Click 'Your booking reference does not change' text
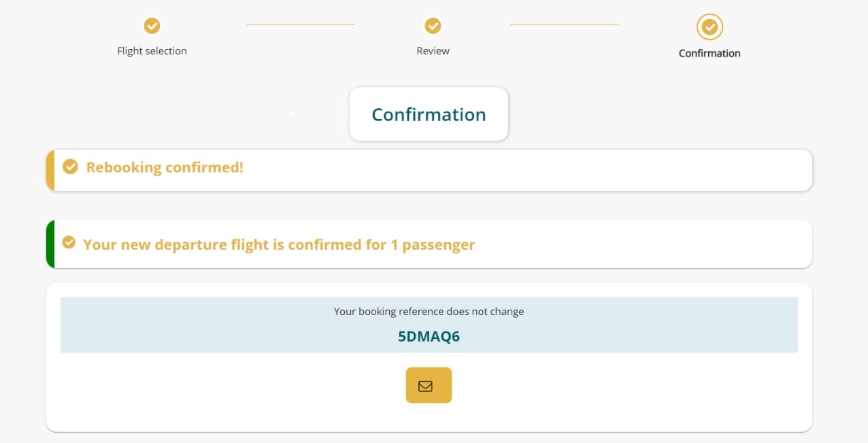 coord(429,312)
